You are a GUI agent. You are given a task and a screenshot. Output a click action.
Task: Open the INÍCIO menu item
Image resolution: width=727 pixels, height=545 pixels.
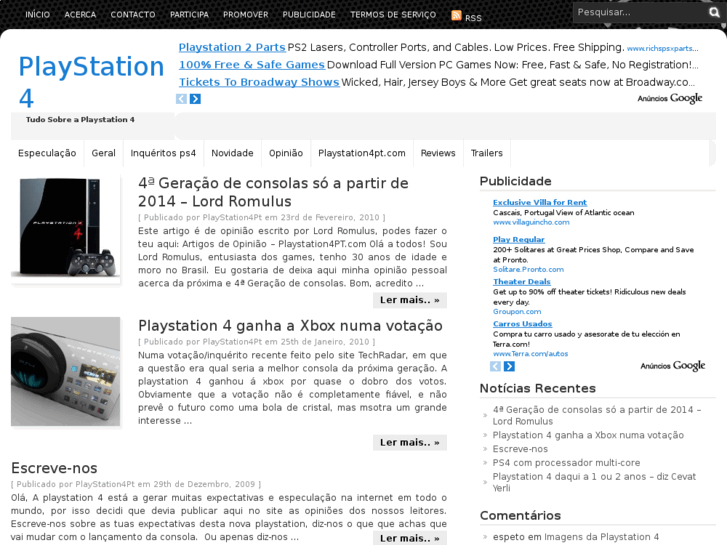pyautogui.click(x=38, y=14)
